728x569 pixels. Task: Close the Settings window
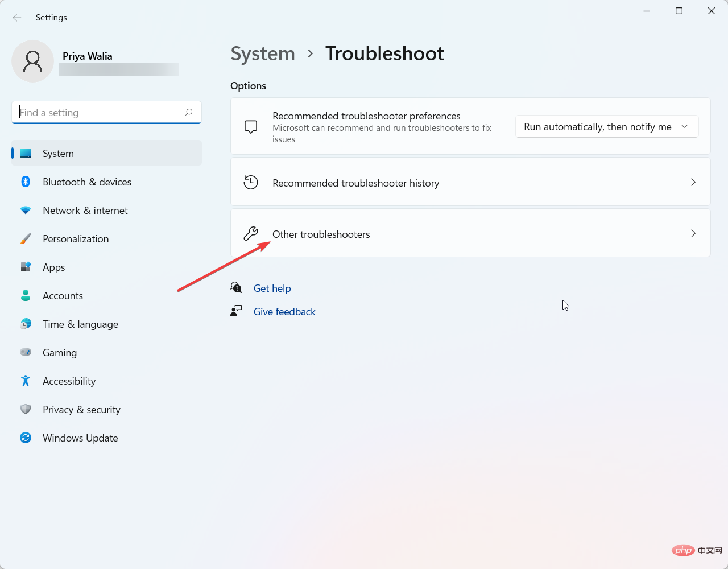point(712,11)
